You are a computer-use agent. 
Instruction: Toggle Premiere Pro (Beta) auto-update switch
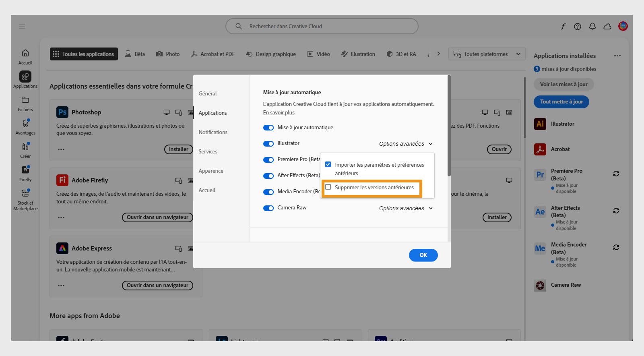point(268,160)
